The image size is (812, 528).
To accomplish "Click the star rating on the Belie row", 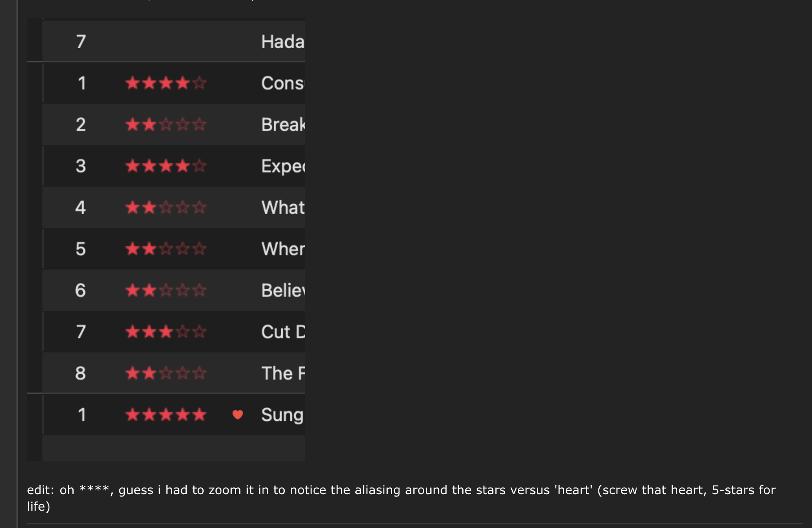I will point(166,290).
